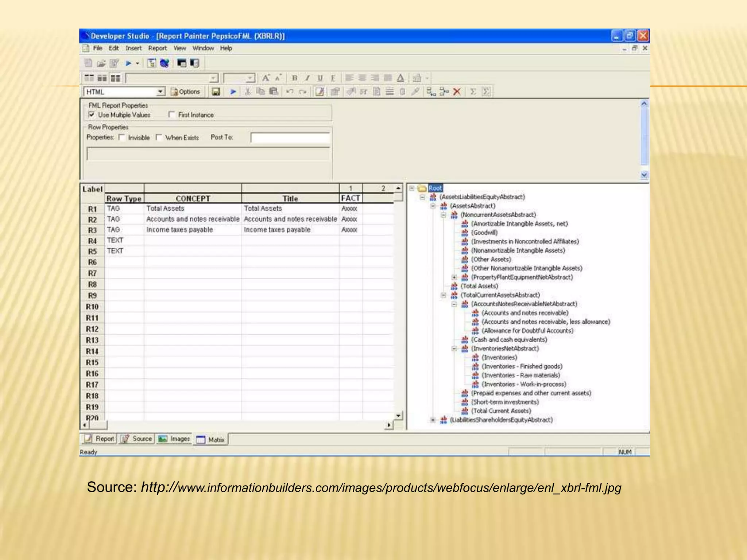Enable the First Instance checkbox
This screenshot has width=747, height=560.
click(x=171, y=115)
